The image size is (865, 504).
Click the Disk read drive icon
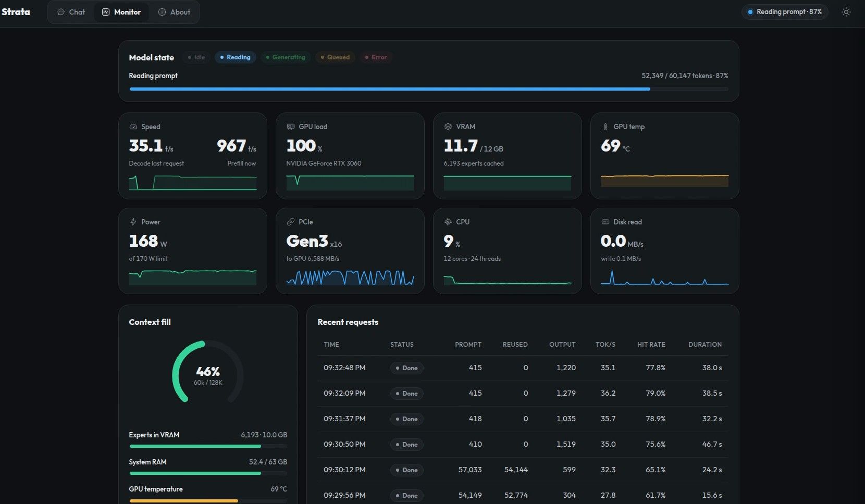[x=605, y=222]
